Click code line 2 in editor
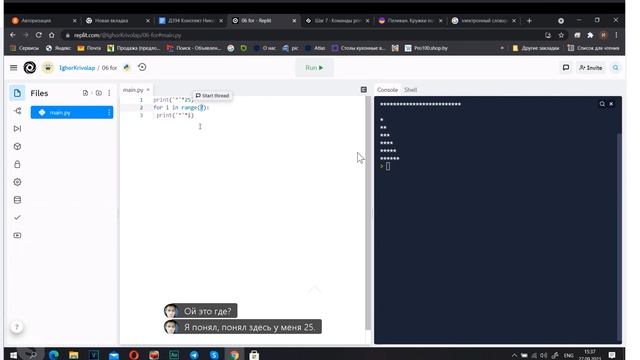This screenshot has height=360, width=640. point(181,107)
